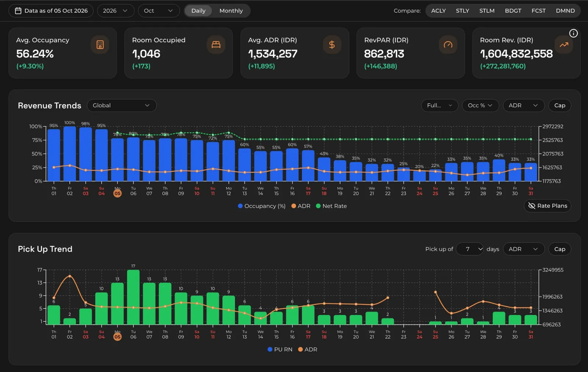The image size is (588, 372).
Task: Click the Cap button in Revenue Trends
Action: 560,105
